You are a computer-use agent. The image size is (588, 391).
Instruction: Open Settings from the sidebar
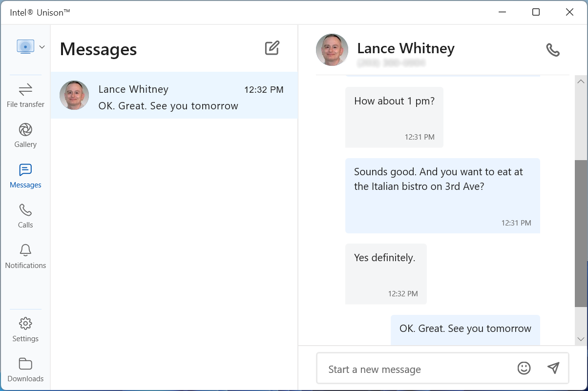[25, 329]
